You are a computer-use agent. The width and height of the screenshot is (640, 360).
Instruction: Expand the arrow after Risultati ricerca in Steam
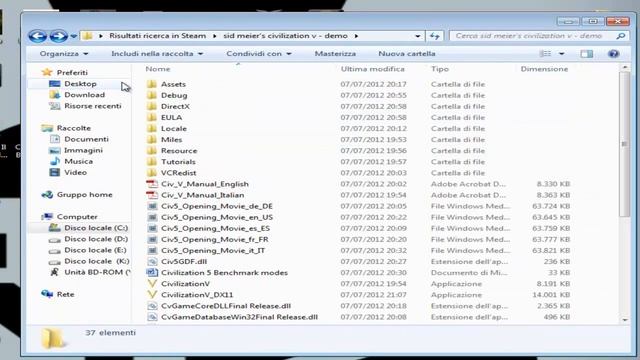[x=215, y=36]
